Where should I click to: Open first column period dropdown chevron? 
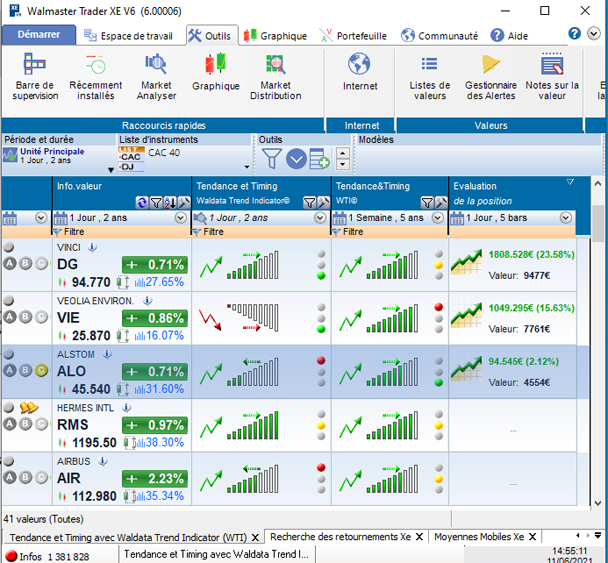(41, 218)
